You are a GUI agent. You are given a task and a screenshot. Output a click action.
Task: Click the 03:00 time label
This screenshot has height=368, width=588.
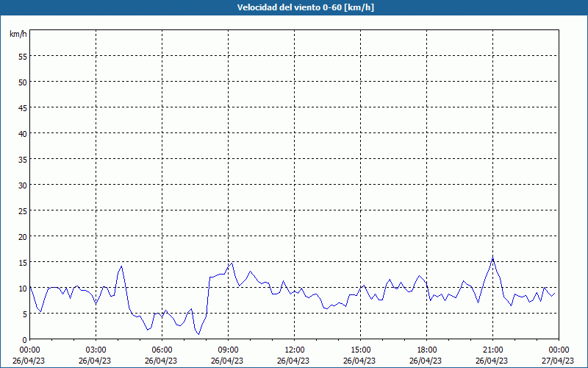(x=96, y=350)
